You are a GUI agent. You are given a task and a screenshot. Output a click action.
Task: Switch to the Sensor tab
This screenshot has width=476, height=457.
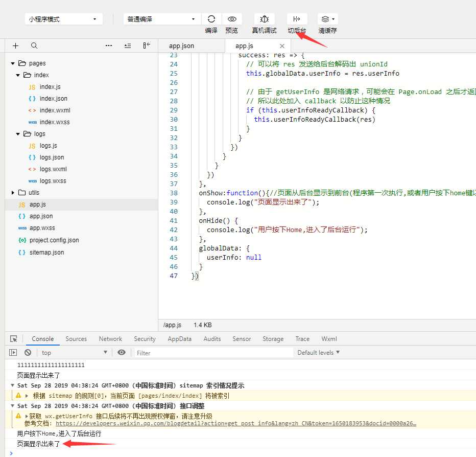[x=242, y=339]
